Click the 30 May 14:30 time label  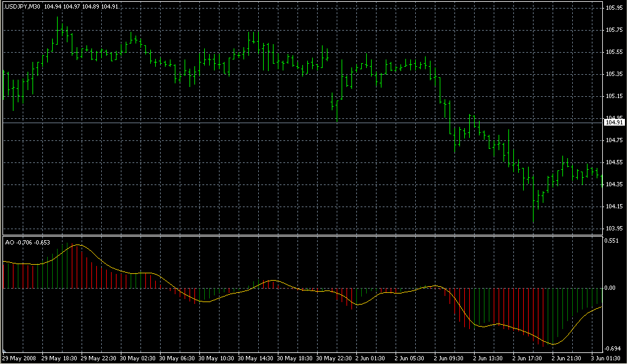pos(257,358)
